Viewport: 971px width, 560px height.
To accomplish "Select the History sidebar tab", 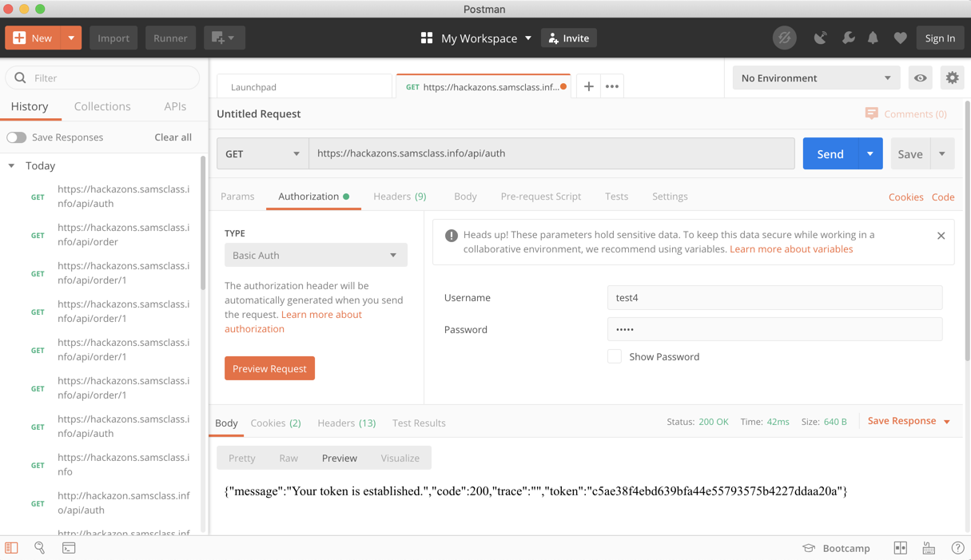I will click(x=30, y=106).
